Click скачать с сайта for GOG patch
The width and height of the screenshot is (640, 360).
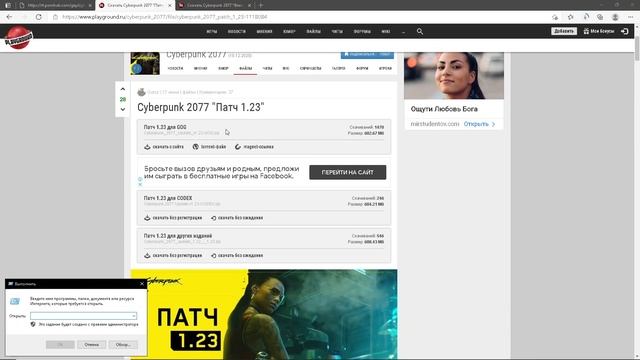point(164,147)
